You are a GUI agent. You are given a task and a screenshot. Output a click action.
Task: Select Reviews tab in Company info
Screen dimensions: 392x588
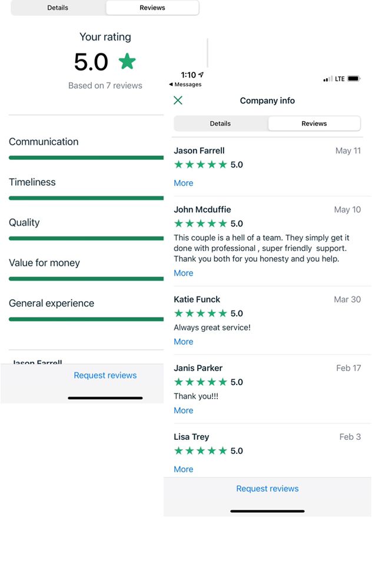(314, 123)
